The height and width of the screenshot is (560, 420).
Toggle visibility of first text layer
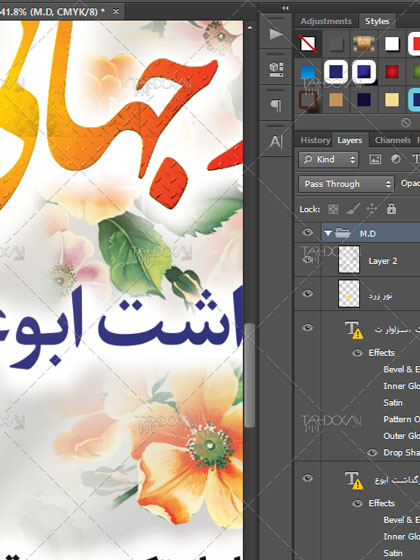308,328
